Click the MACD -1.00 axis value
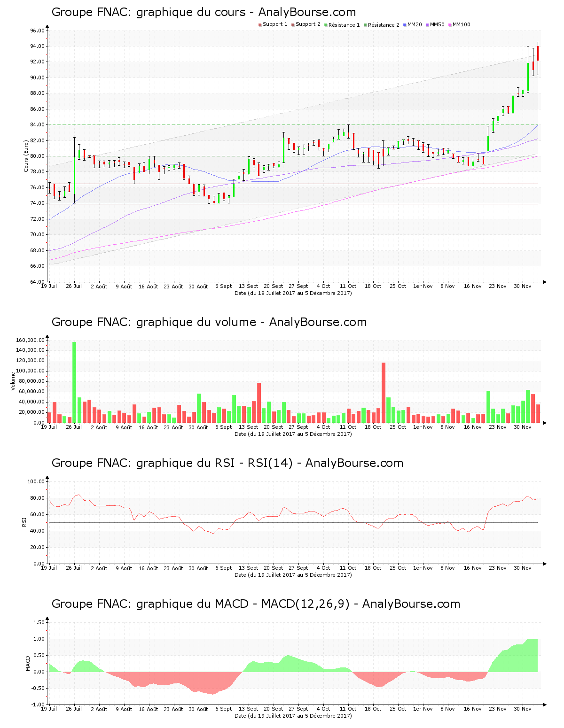The width and height of the screenshot is (564, 728). click(38, 705)
